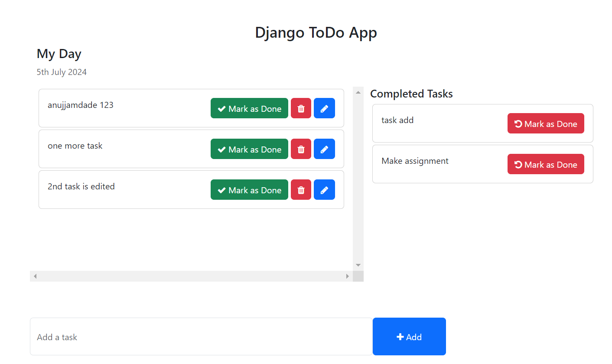Click the checkmark icon on one more task's done button
612x364 pixels.
pos(222,149)
